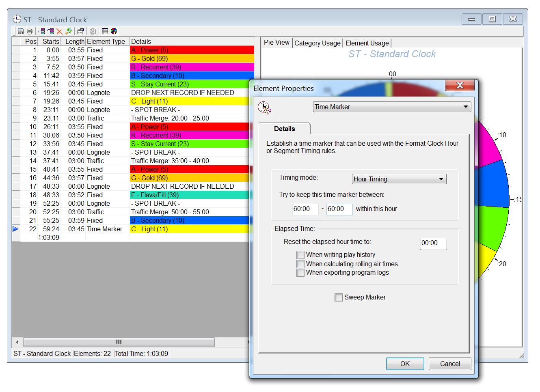Click OK to confirm element properties

(x=405, y=364)
